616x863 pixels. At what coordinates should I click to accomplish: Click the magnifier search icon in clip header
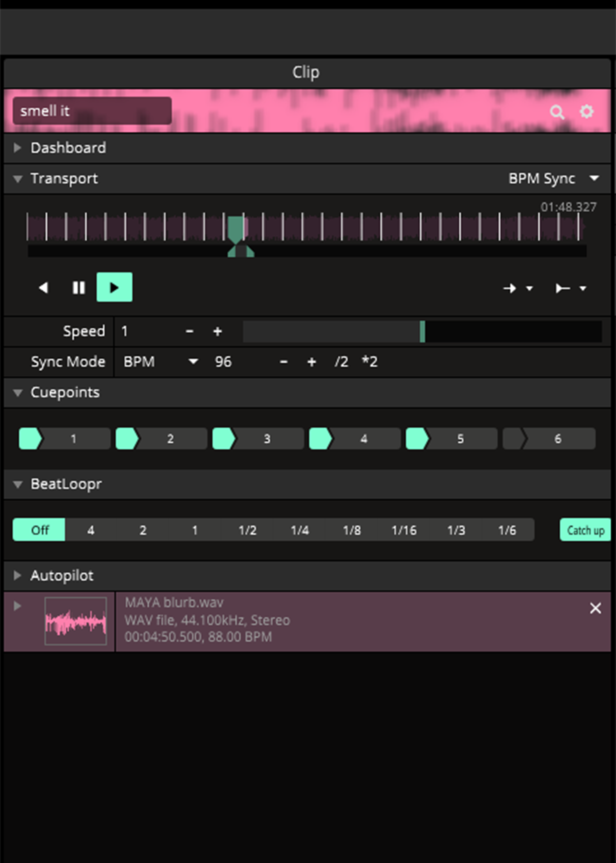coord(557,112)
